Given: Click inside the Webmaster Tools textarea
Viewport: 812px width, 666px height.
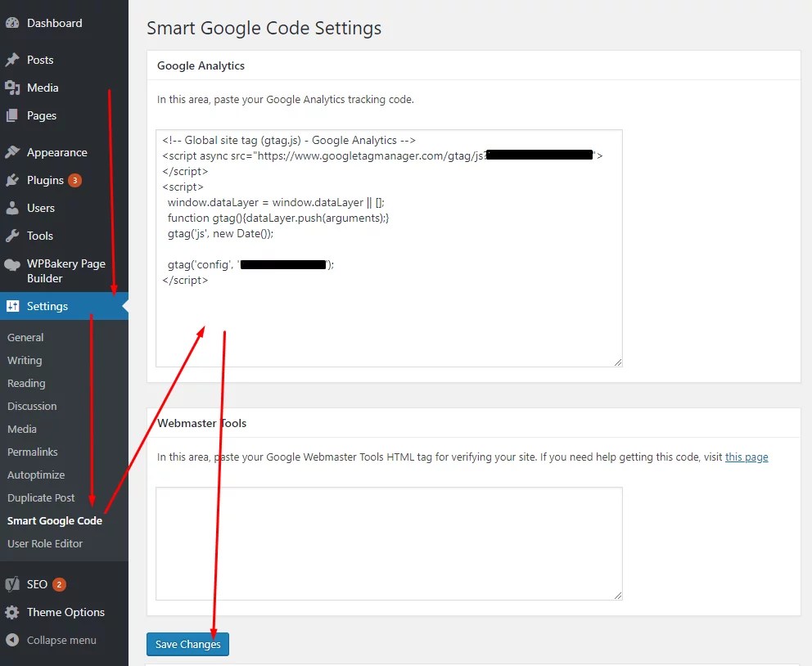Looking at the screenshot, I should point(389,543).
